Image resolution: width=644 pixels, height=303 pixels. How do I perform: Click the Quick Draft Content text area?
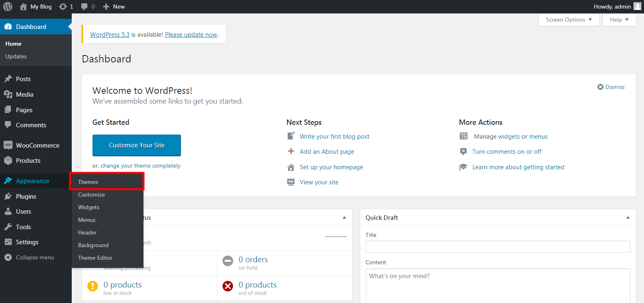click(x=498, y=285)
